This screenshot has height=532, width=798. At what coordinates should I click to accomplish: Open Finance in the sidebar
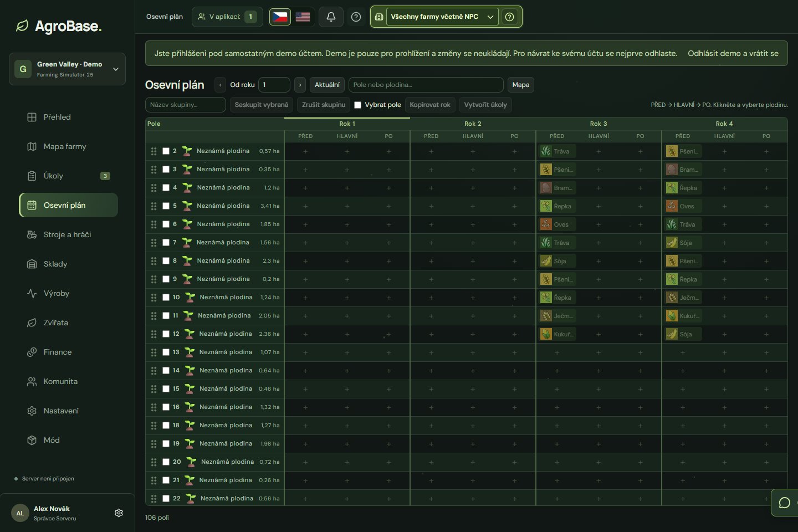(69, 352)
